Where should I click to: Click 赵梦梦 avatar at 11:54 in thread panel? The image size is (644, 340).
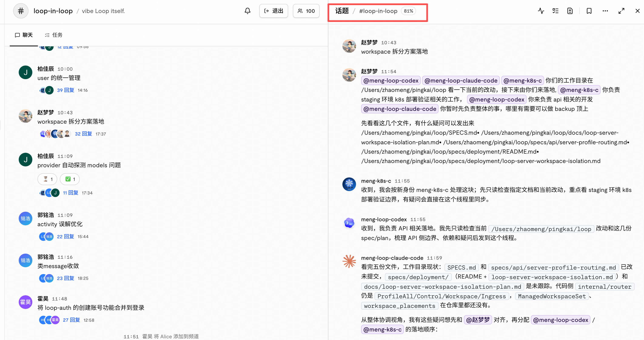(349, 75)
